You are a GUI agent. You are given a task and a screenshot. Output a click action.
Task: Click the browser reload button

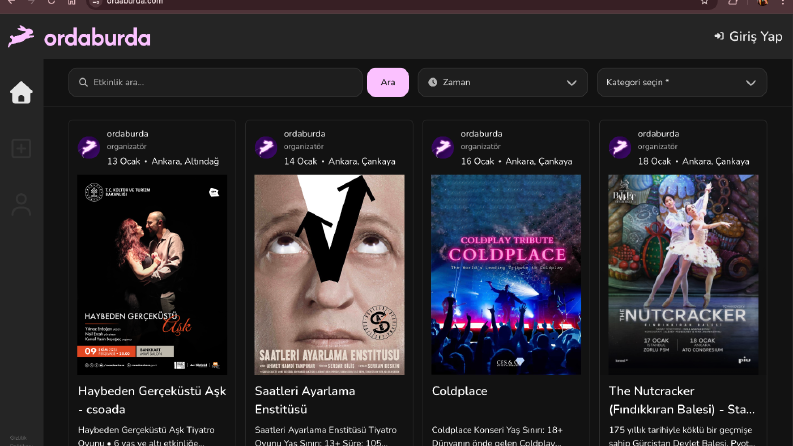(x=51, y=2)
